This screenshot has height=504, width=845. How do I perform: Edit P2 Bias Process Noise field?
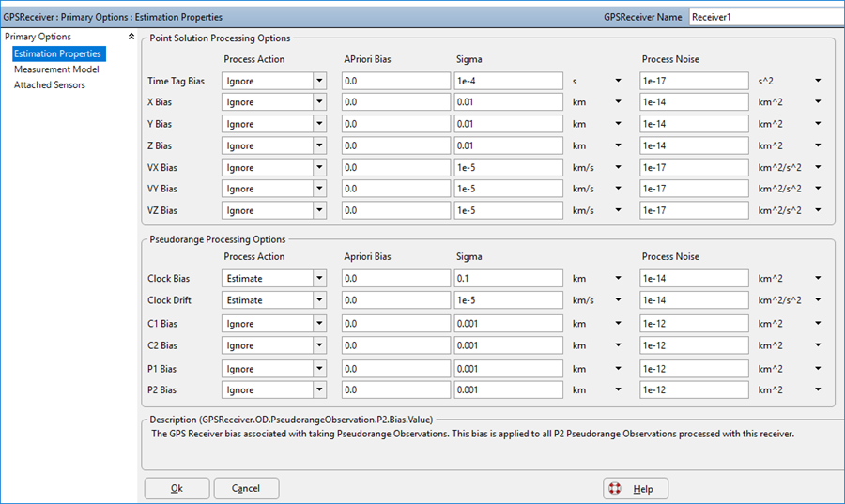click(x=694, y=389)
